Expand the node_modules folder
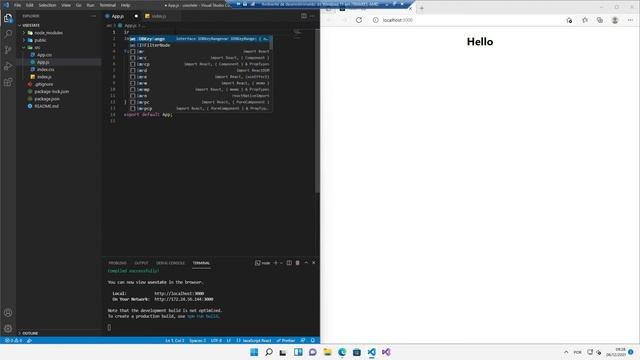This screenshot has height=360, width=640. [x=24, y=33]
